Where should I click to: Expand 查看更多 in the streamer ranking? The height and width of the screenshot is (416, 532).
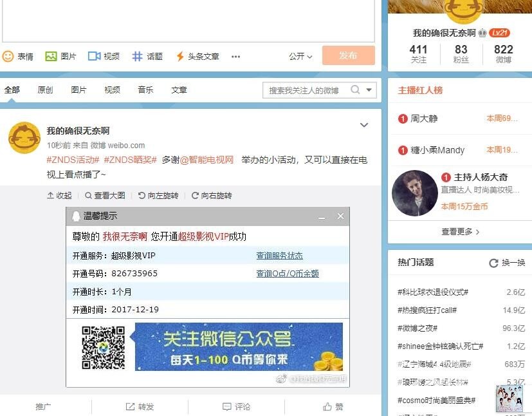(460, 232)
